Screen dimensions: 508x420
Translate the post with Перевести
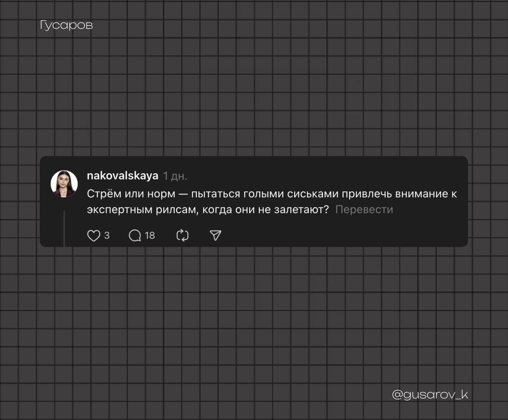tap(364, 210)
